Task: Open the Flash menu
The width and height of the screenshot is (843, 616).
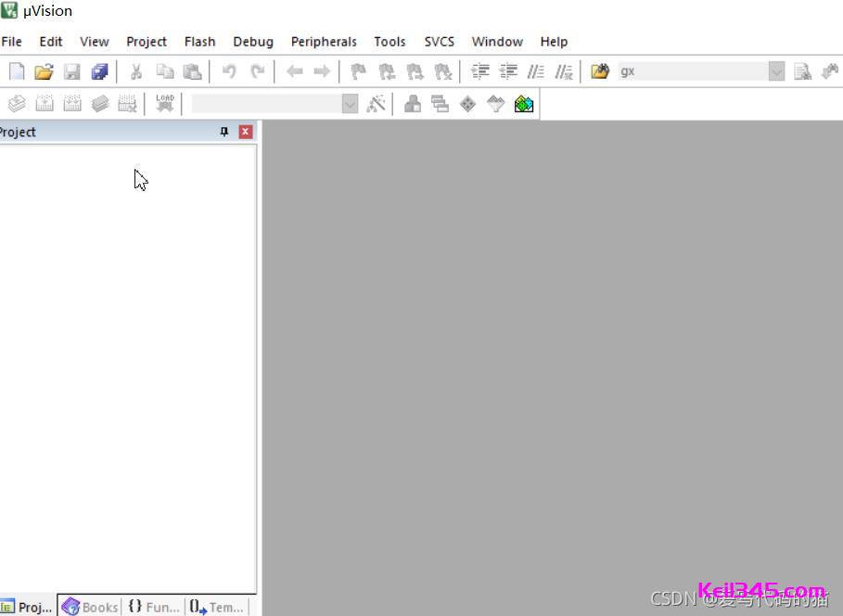Action: (199, 42)
